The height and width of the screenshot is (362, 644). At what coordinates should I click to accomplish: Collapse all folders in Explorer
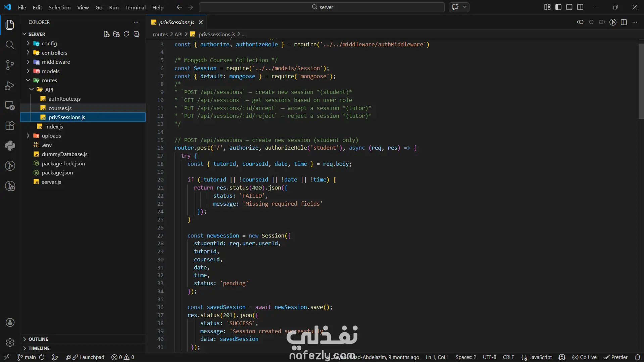click(x=136, y=34)
